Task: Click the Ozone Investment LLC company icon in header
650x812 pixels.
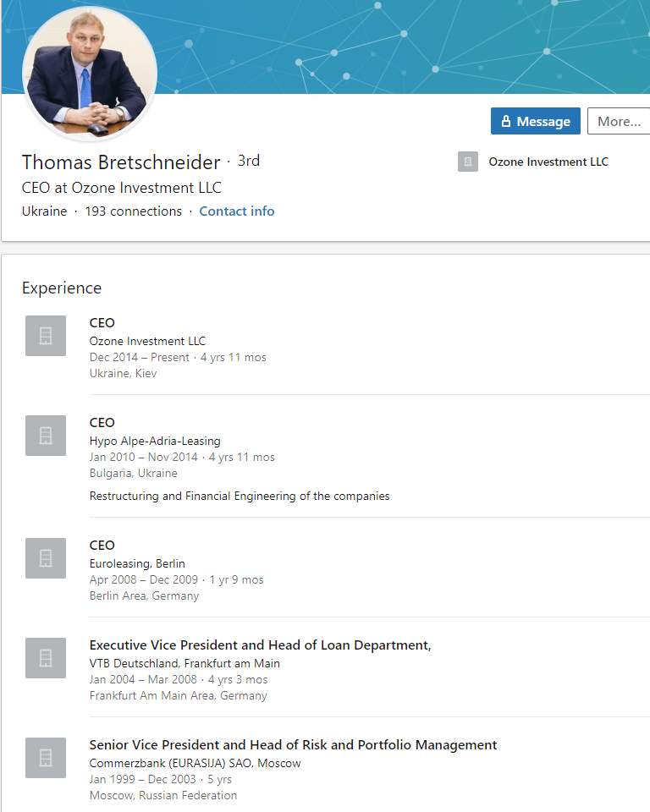Action: point(468,162)
